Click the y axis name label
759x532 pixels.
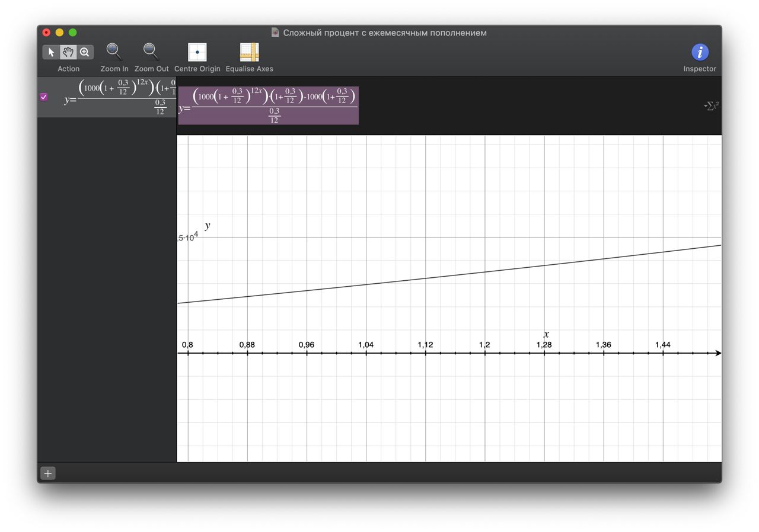tap(208, 226)
